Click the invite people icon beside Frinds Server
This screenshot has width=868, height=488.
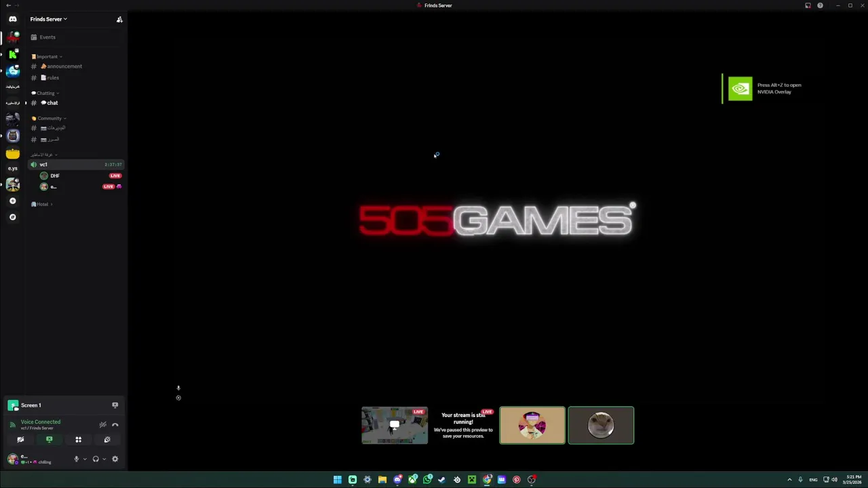pos(119,19)
